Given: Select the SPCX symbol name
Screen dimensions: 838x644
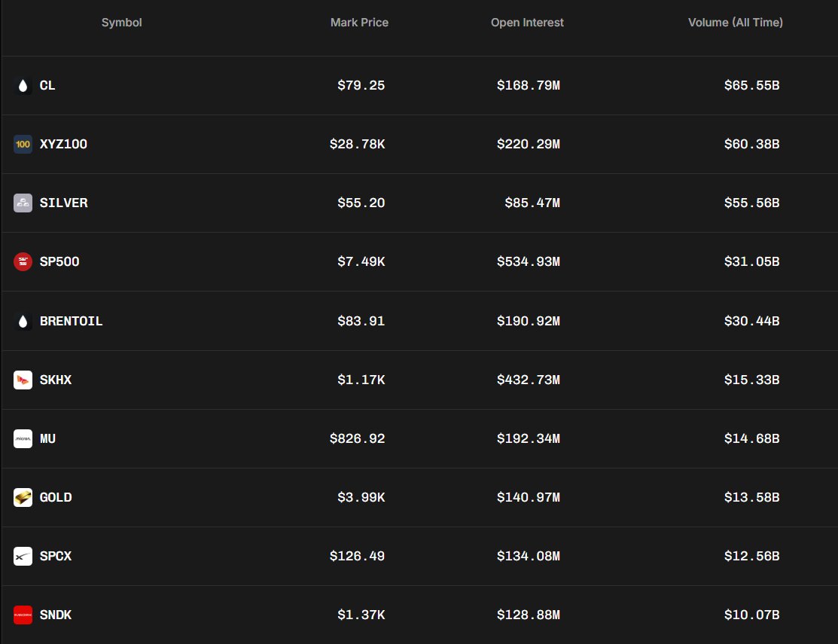Looking at the screenshot, I should point(56,557).
